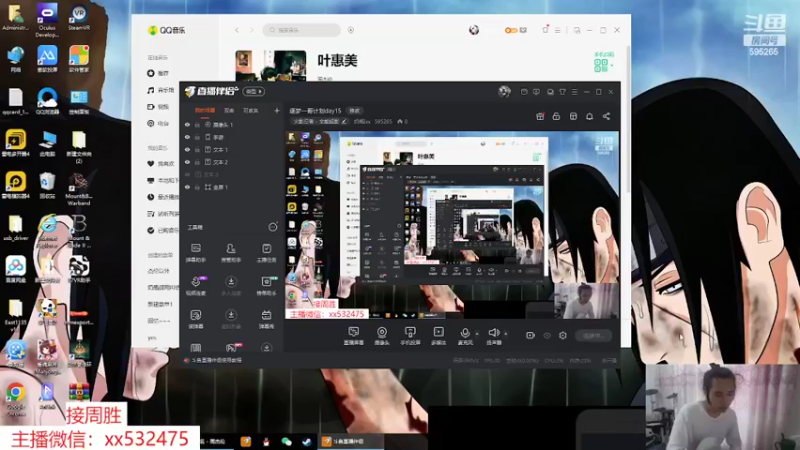This screenshot has width=800, height=450.
Task: Open the lock icon in stream header
Action: coord(556,116)
